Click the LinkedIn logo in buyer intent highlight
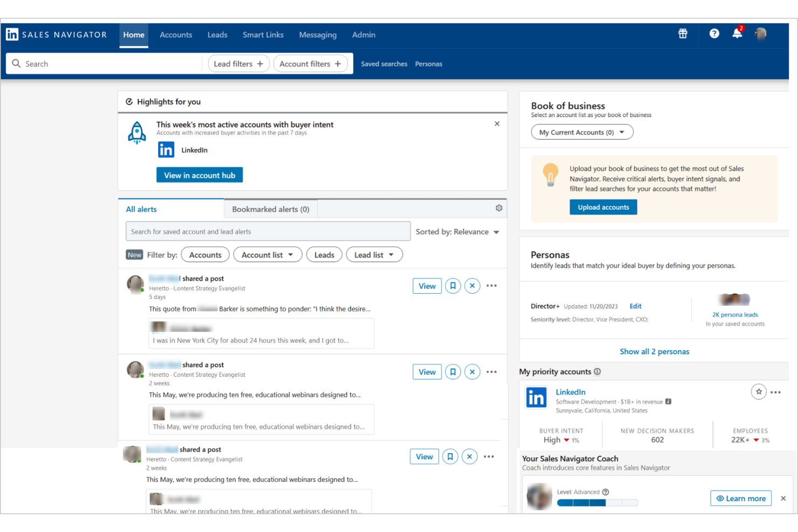Image resolution: width=798 pixels, height=532 pixels. pos(166,150)
